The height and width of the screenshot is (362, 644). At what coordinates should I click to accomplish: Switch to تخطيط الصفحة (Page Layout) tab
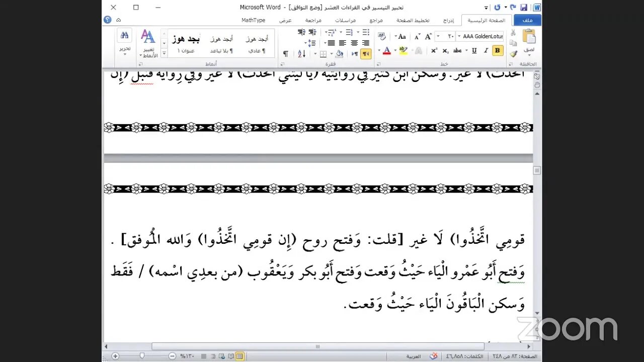click(x=413, y=20)
